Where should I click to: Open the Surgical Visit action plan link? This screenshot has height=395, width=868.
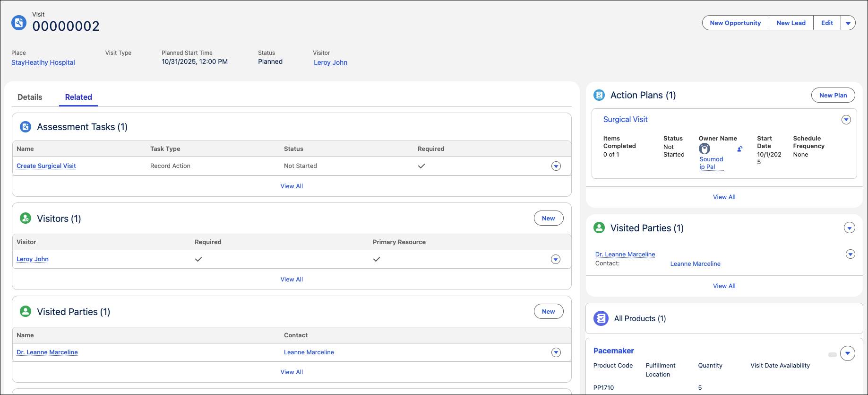click(625, 119)
